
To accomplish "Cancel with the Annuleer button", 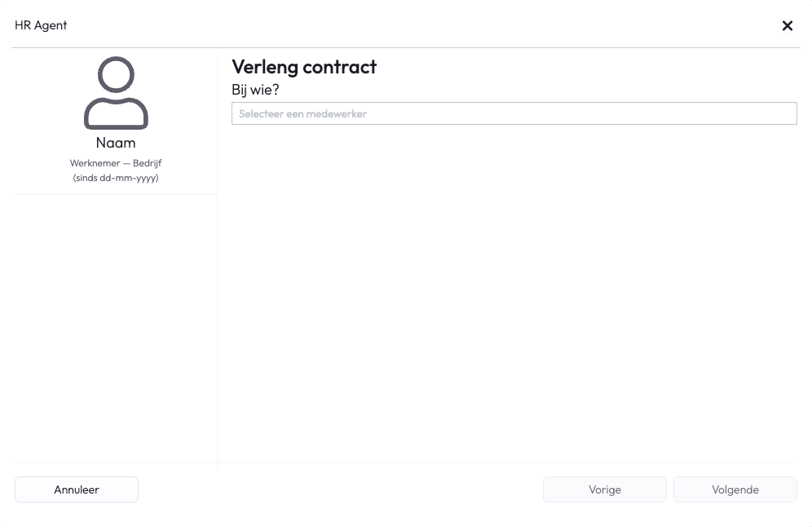I will click(x=77, y=489).
